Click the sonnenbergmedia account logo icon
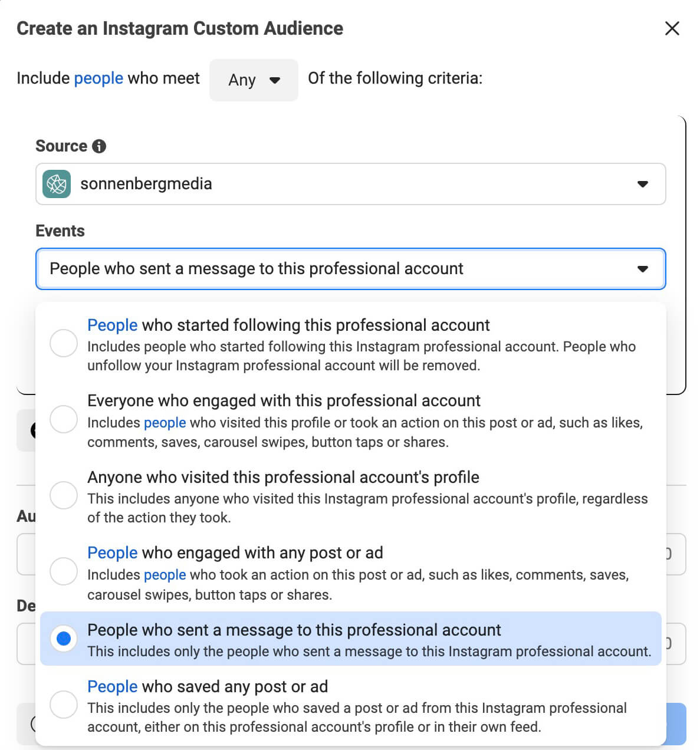The height and width of the screenshot is (750, 700). [x=57, y=184]
